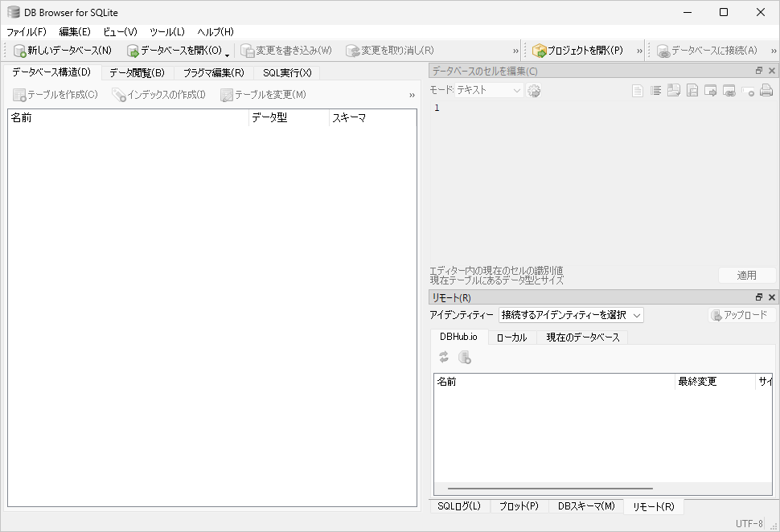Screen dimensions: 780x532
Task: Expand hidden toolbar items after 変更を取り消し
Action: coord(515,51)
